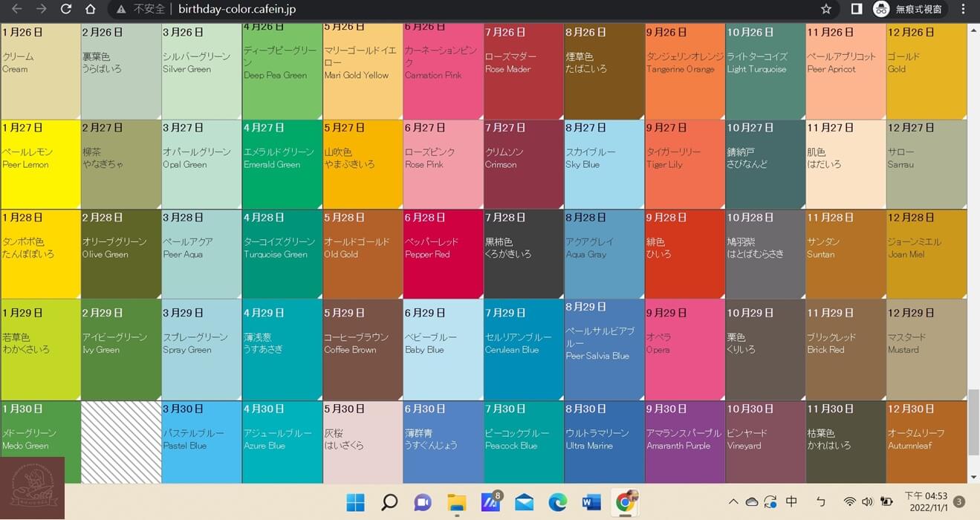Open the Chrome three-dot menu

point(964,10)
